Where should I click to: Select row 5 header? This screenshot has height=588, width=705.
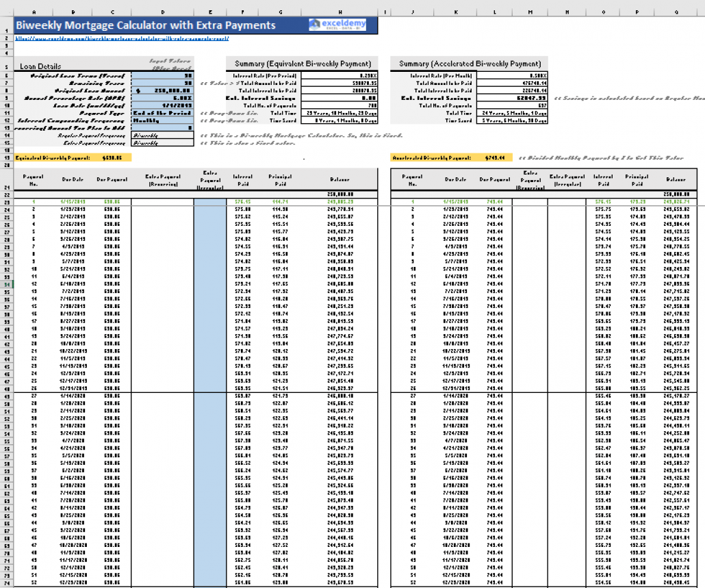pyautogui.click(x=7, y=64)
